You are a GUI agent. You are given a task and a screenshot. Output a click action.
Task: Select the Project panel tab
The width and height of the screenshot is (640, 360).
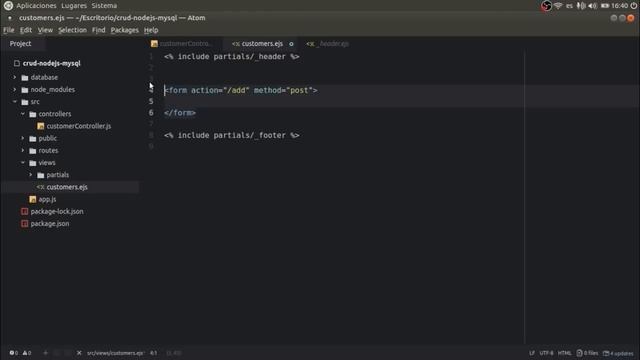[20, 44]
